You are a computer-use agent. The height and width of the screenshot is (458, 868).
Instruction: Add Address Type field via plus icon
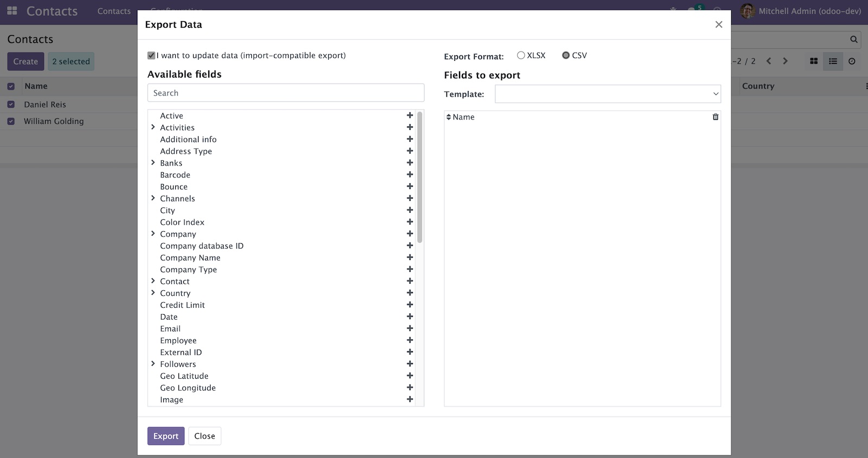(x=410, y=151)
